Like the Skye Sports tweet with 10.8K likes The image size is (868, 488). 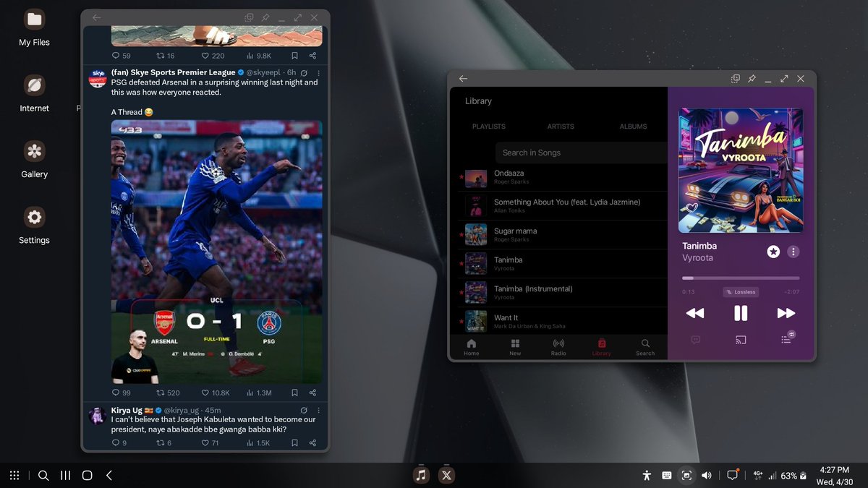(216, 393)
